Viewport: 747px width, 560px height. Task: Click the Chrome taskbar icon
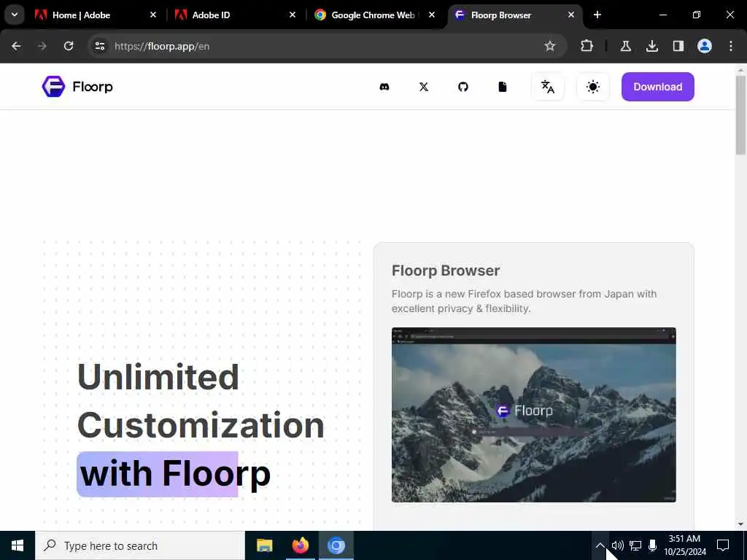tap(336, 545)
